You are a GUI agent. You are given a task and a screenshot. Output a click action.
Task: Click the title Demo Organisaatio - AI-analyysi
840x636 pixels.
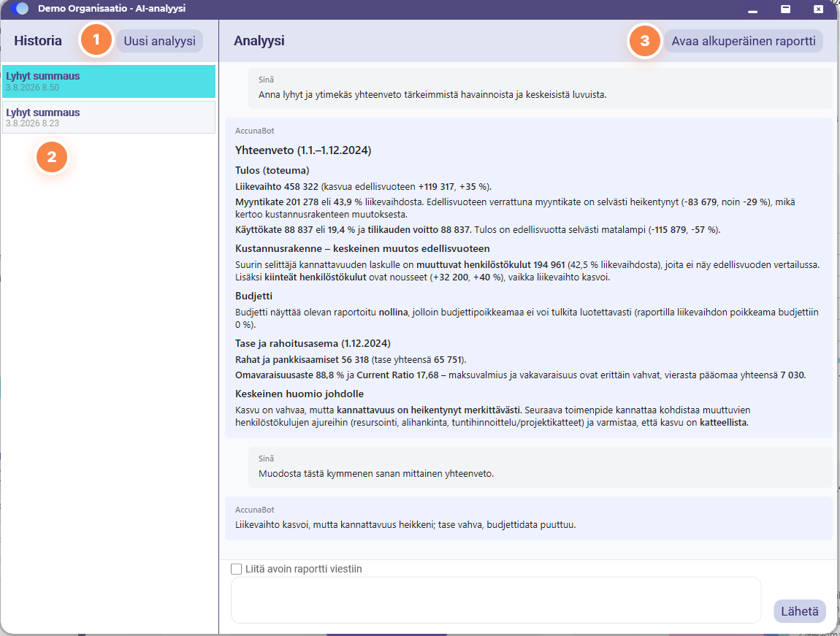coord(112,9)
